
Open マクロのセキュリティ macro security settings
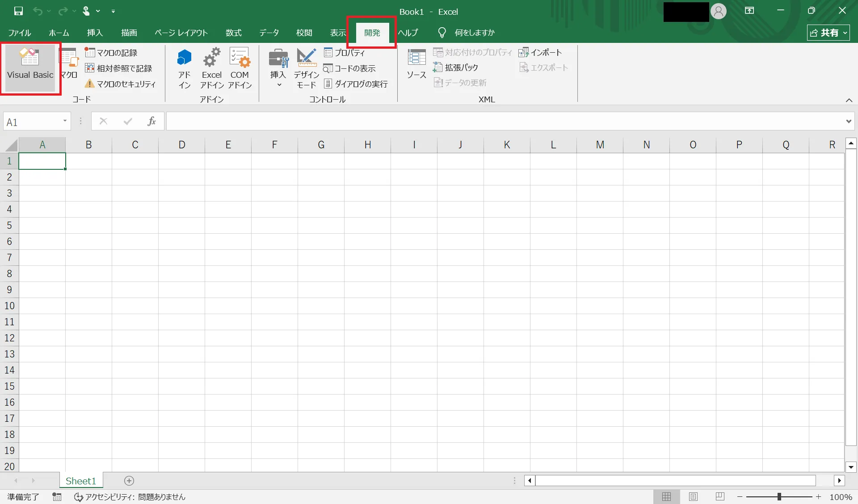point(121,84)
